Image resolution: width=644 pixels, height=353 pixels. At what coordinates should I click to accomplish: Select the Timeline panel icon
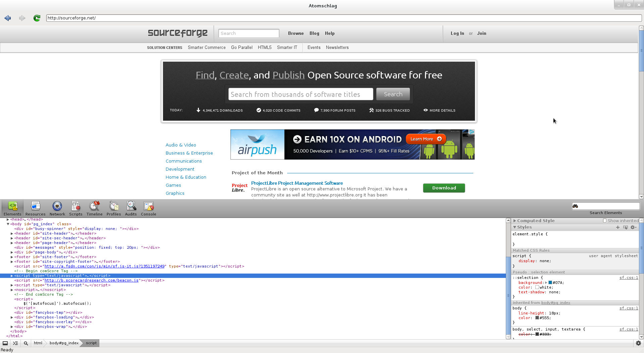click(x=94, y=208)
